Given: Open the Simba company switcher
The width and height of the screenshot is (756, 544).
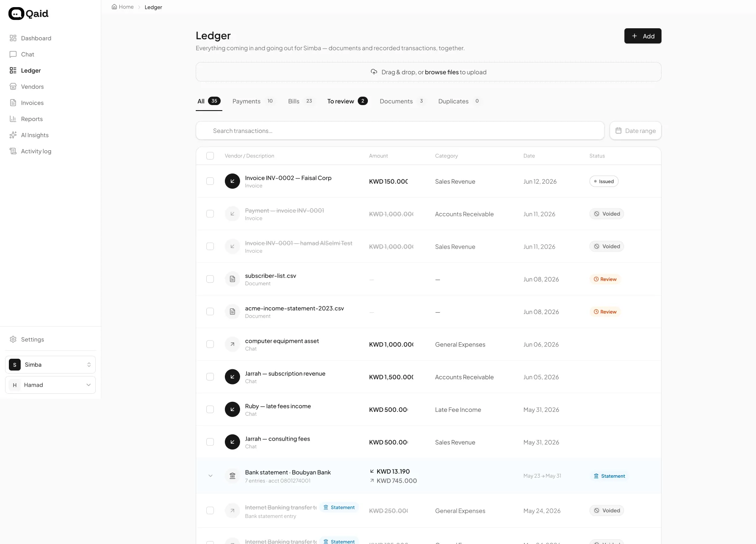Looking at the screenshot, I should pos(50,365).
